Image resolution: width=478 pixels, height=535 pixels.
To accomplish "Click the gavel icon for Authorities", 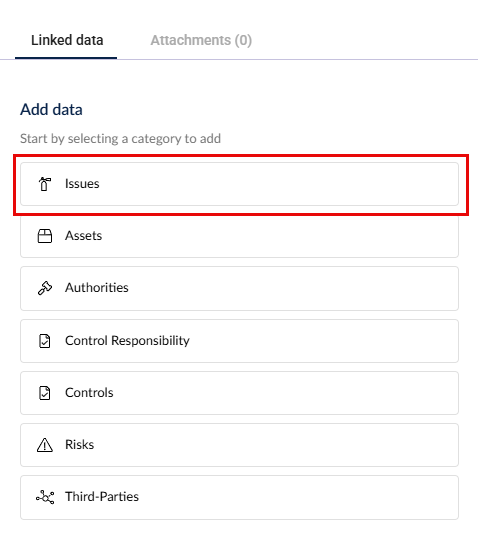I will tap(45, 288).
